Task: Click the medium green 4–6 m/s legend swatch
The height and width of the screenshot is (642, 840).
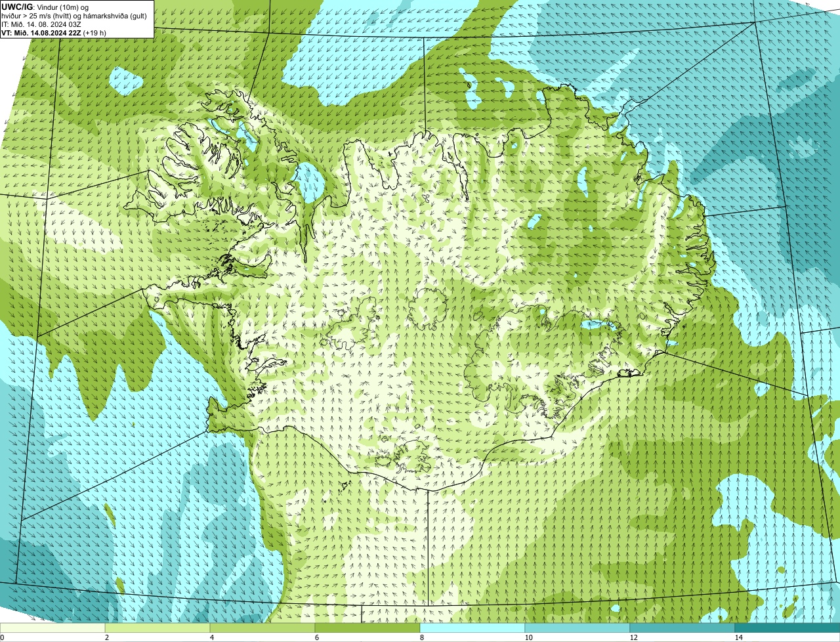Action: coord(262,628)
